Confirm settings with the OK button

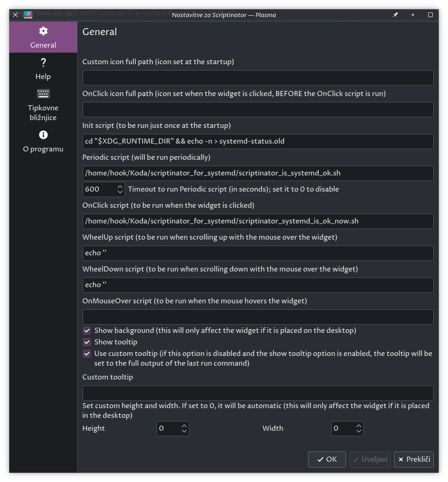pyautogui.click(x=327, y=459)
